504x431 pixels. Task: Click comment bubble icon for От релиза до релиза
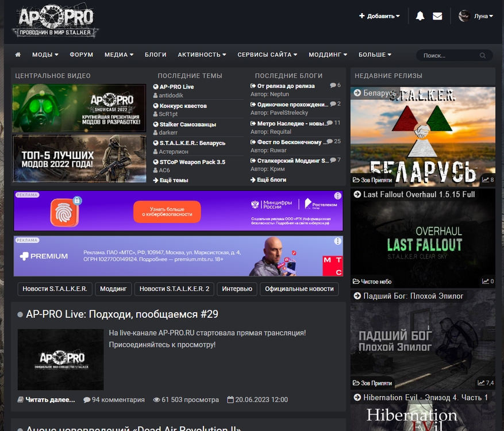(333, 85)
